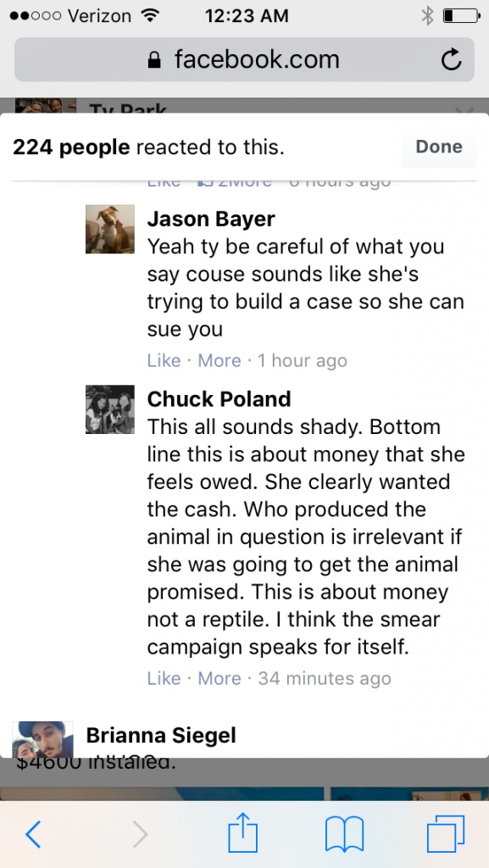Tap Brianna Siegel's profile picture
This screenshot has width=489, height=868.
(43, 739)
